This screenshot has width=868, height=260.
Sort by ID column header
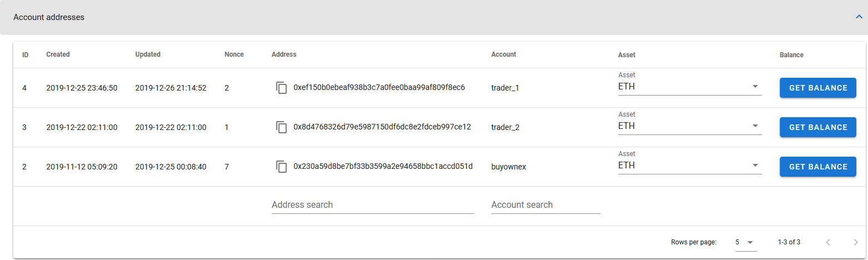26,55
